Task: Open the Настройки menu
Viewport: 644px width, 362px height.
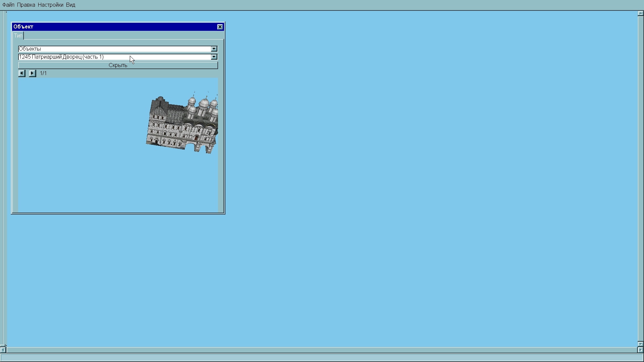Action: point(51,5)
